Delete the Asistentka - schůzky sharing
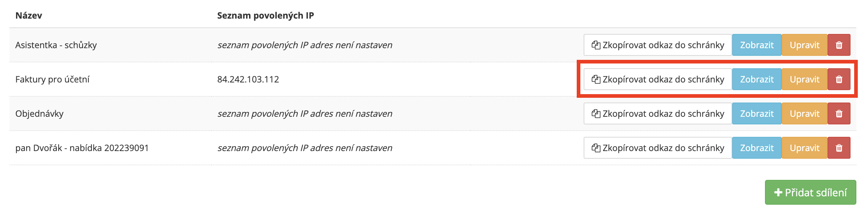The image size is (868, 216). coord(839,45)
